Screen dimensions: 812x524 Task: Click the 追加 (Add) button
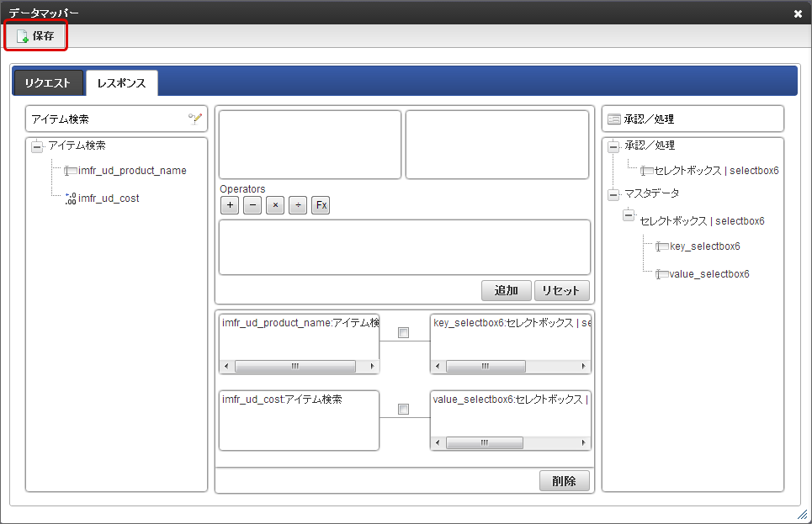tap(506, 290)
